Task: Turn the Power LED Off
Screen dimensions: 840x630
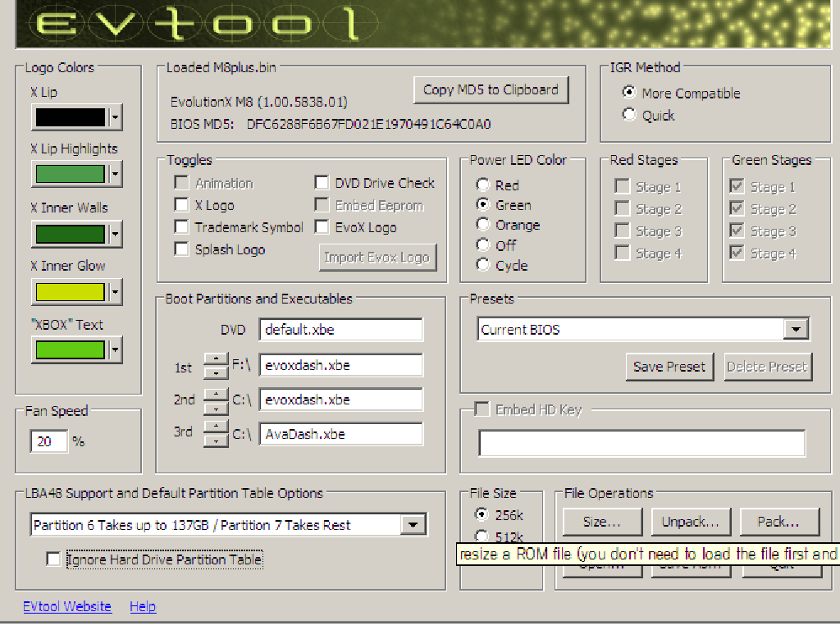Action: click(x=482, y=244)
